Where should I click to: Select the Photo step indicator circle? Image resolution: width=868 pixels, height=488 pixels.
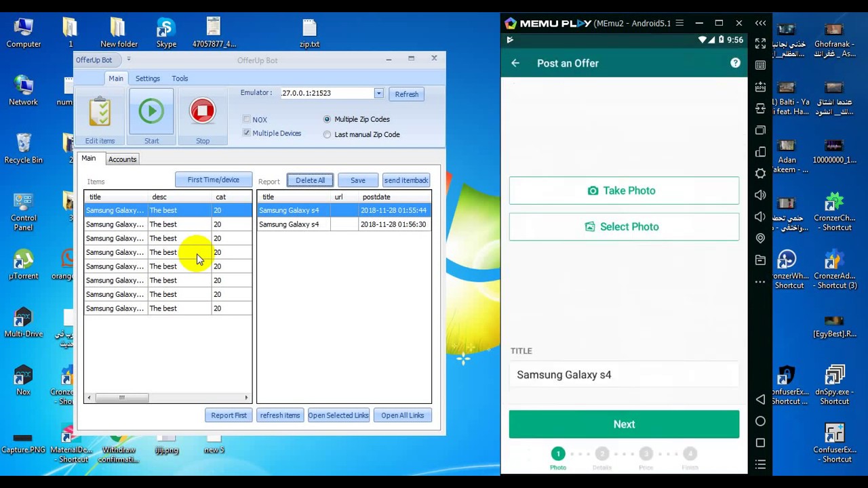pyautogui.click(x=557, y=453)
